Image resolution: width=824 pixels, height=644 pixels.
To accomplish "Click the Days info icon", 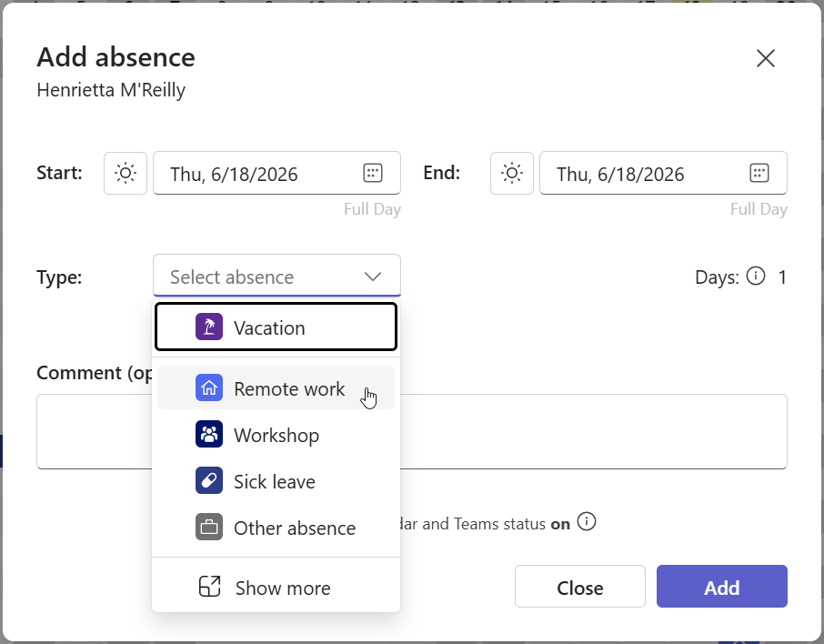I will (x=756, y=276).
